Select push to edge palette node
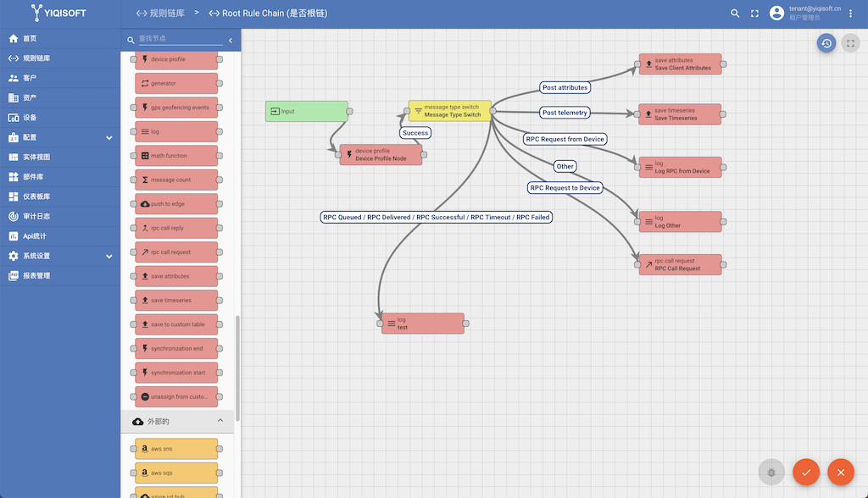Viewport: 868px width, 498px height. coord(176,203)
